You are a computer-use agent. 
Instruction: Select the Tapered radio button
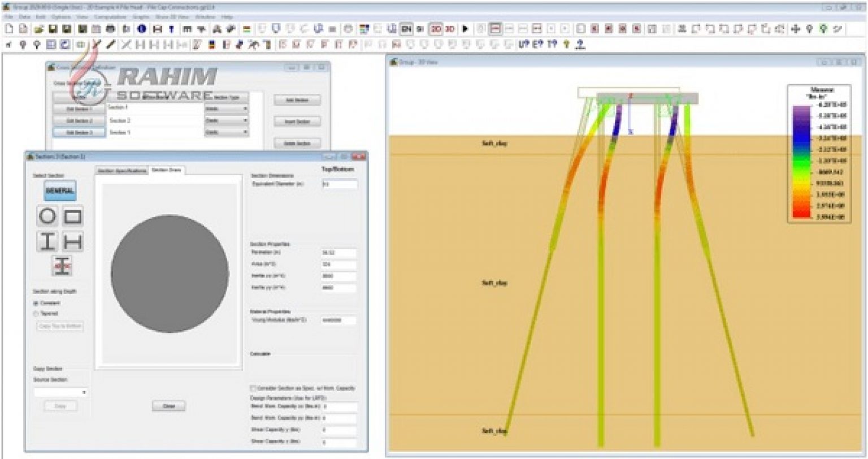(x=35, y=314)
